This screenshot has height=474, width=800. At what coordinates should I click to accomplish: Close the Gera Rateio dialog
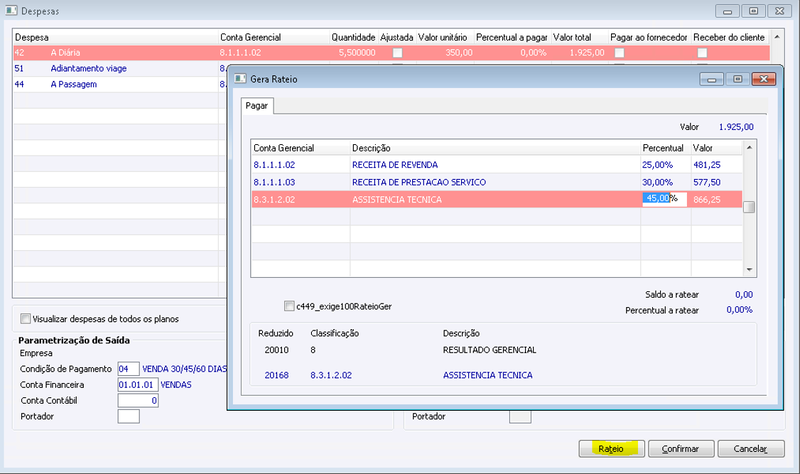pos(764,79)
